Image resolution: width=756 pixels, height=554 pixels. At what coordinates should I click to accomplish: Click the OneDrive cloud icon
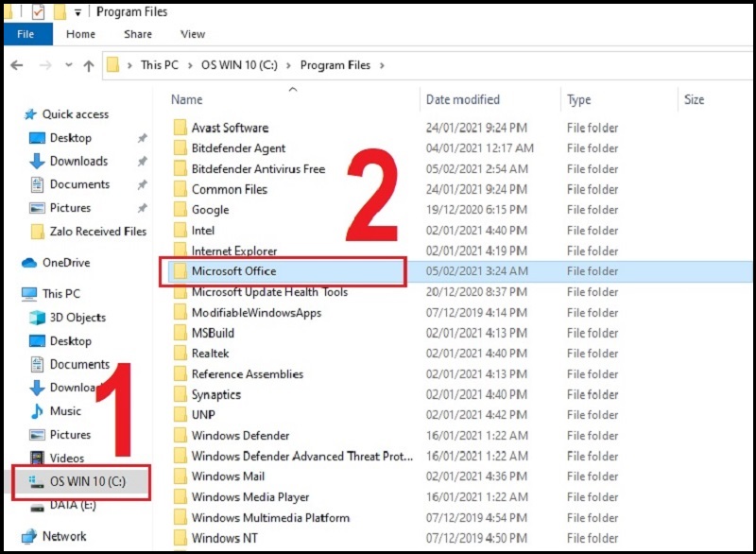[x=28, y=263]
